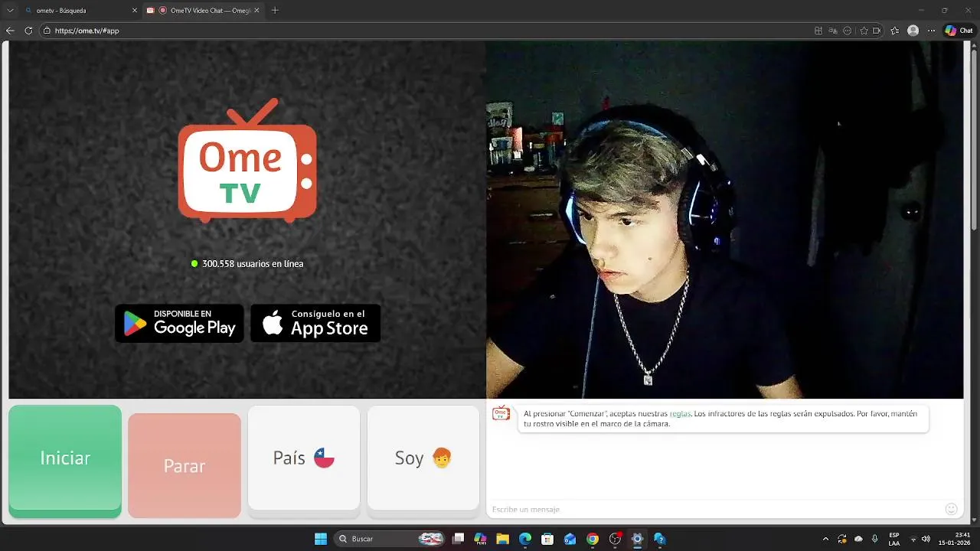Open the Copilot Chat button
980x551 pixels.
pos(959,31)
